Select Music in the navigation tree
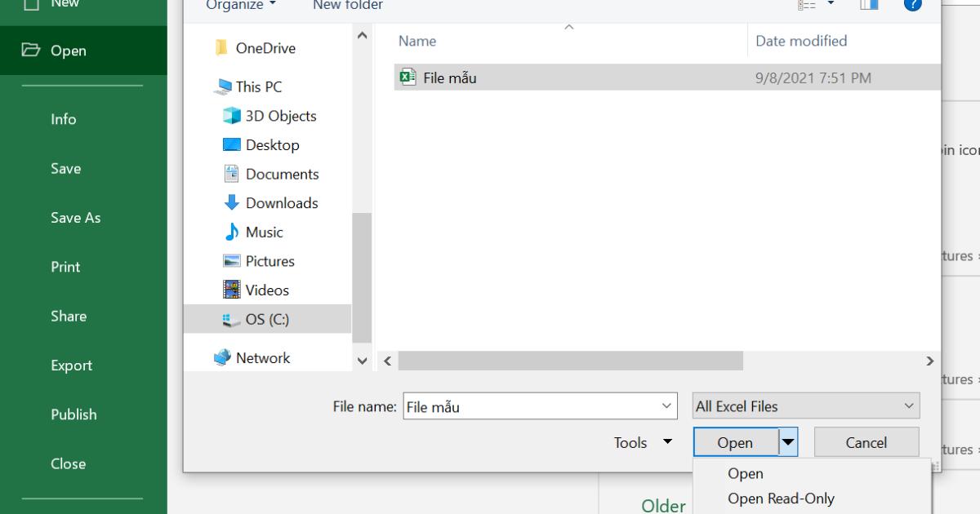 point(264,232)
